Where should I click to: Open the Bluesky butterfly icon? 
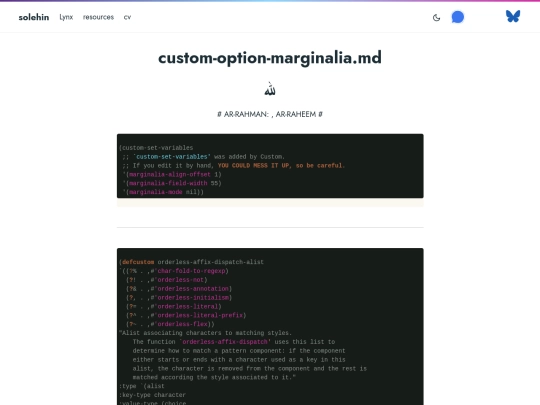513,16
